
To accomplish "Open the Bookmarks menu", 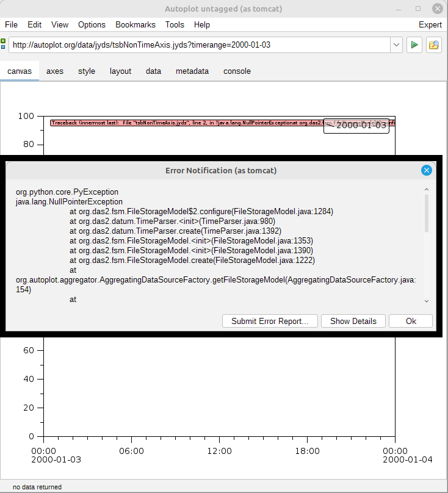I will (x=135, y=24).
